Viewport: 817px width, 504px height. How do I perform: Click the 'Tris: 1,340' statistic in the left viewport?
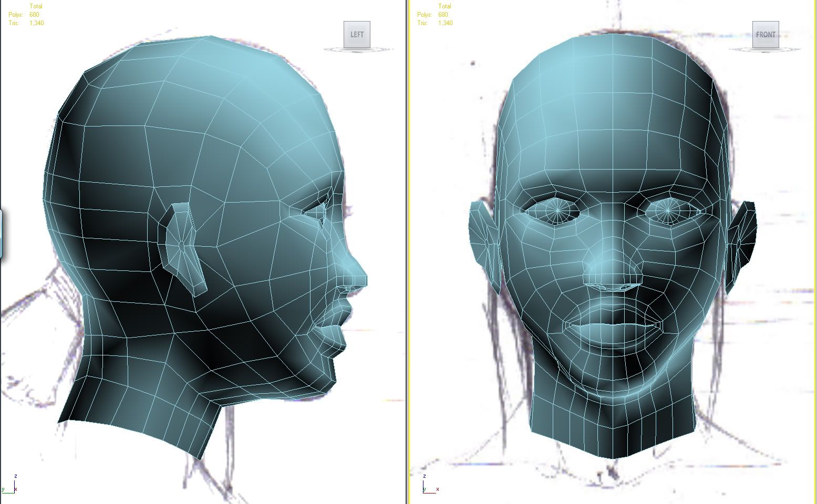pos(26,23)
